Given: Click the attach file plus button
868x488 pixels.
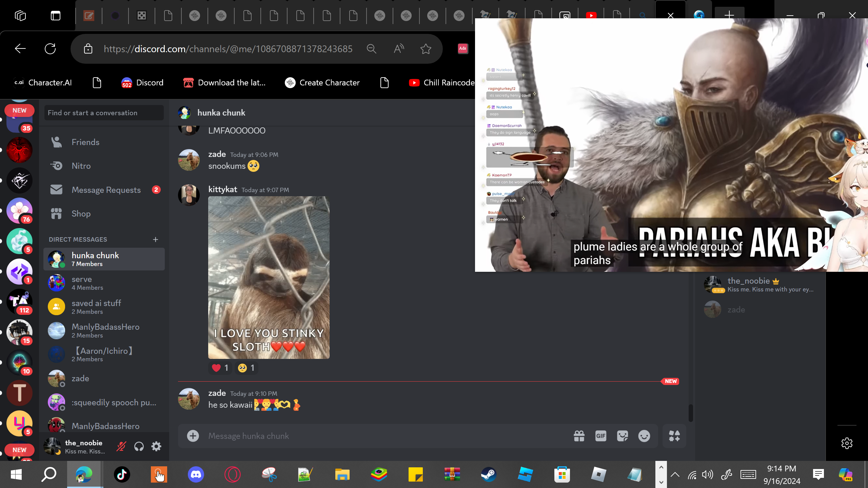Looking at the screenshot, I should tap(193, 436).
